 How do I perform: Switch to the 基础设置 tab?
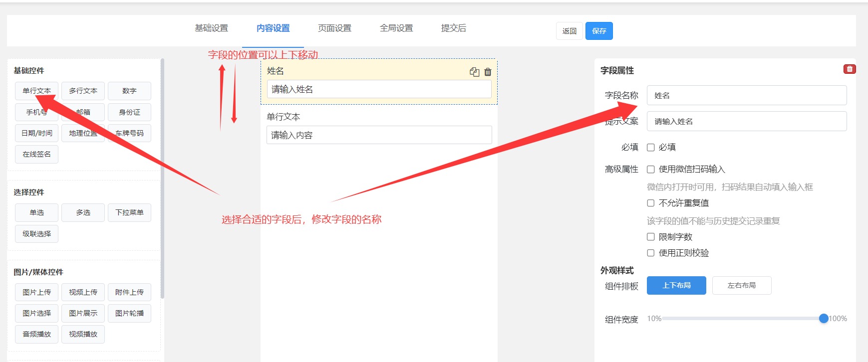coord(211,28)
